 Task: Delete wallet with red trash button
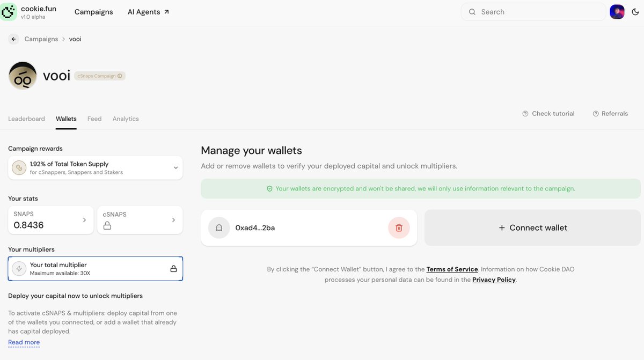(x=399, y=227)
